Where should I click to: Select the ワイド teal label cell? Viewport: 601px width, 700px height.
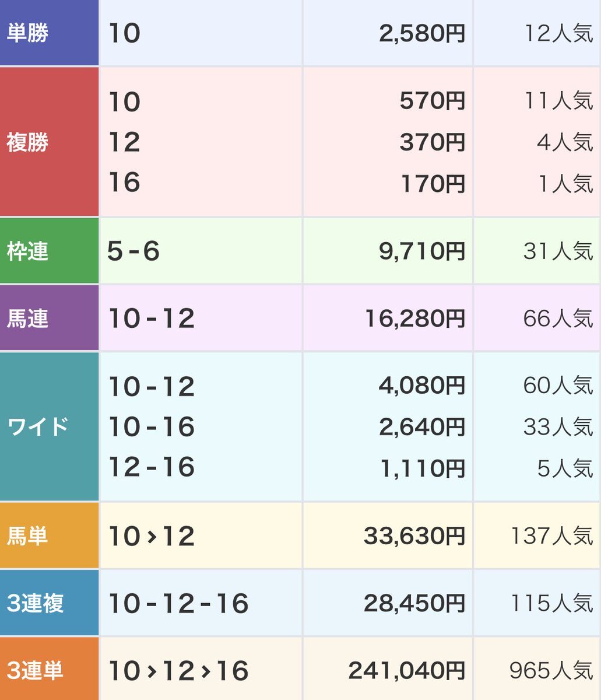[x=49, y=426]
